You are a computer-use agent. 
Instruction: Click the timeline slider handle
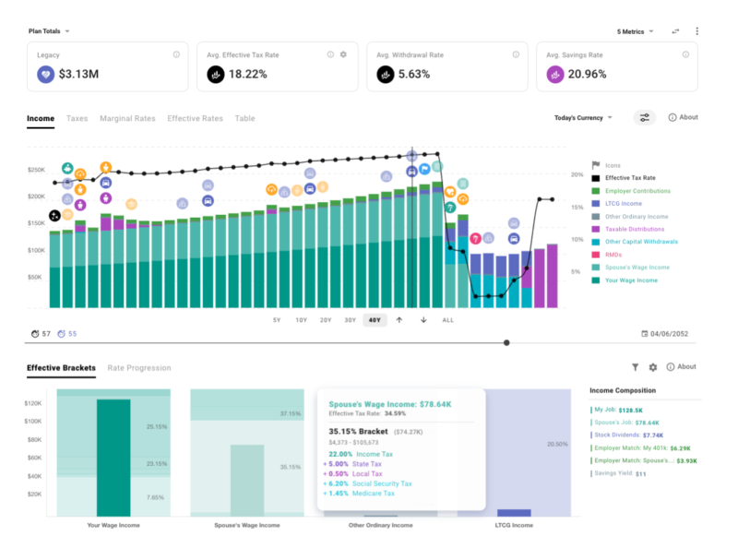pyautogui.click(x=506, y=342)
